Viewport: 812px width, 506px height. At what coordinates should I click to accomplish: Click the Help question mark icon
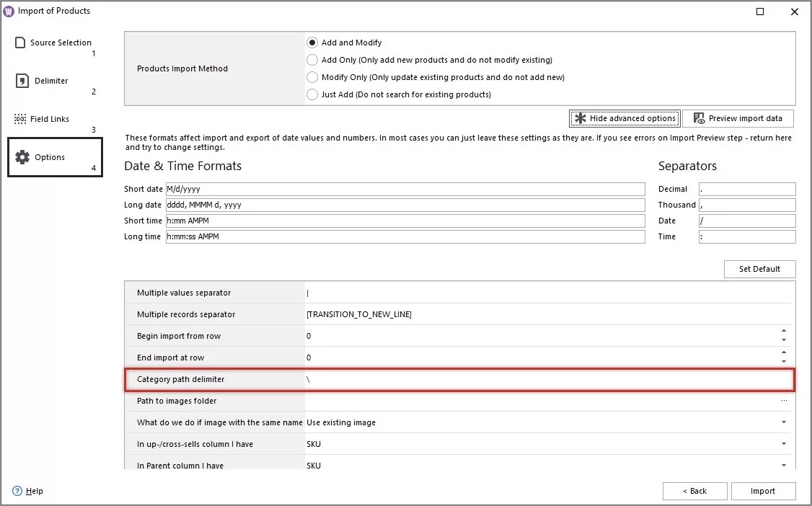click(x=17, y=491)
